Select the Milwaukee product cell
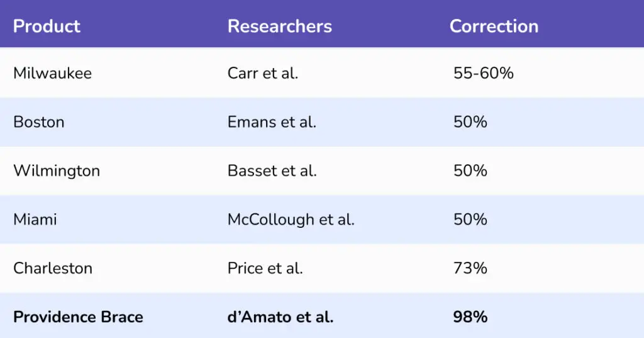644x338 pixels. pyautogui.click(x=52, y=73)
